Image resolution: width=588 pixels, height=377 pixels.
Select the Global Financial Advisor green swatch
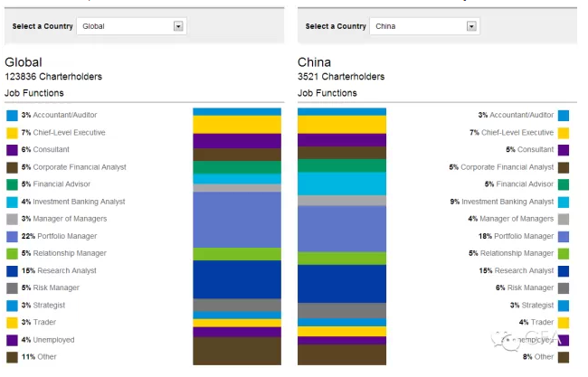coord(12,184)
